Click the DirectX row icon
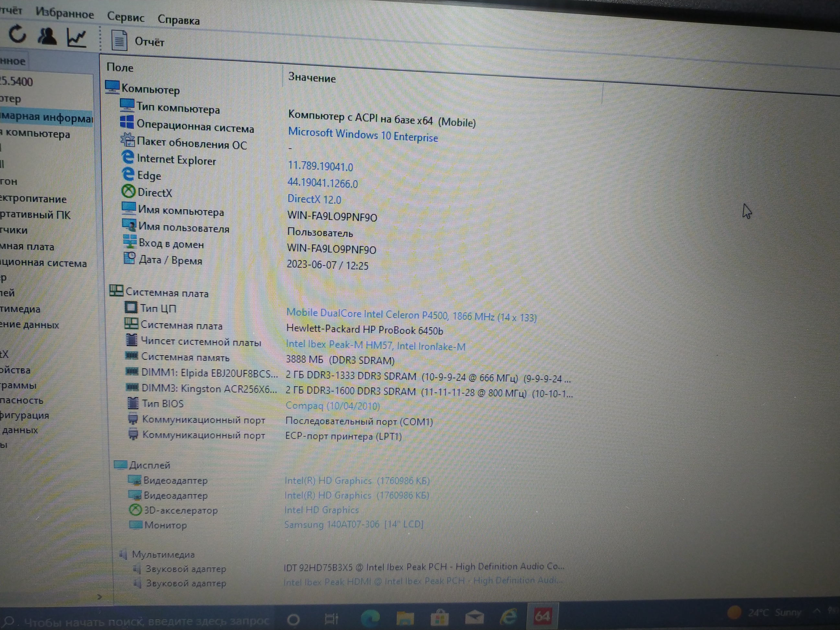Image resolution: width=840 pixels, height=630 pixels. (x=128, y=191)
